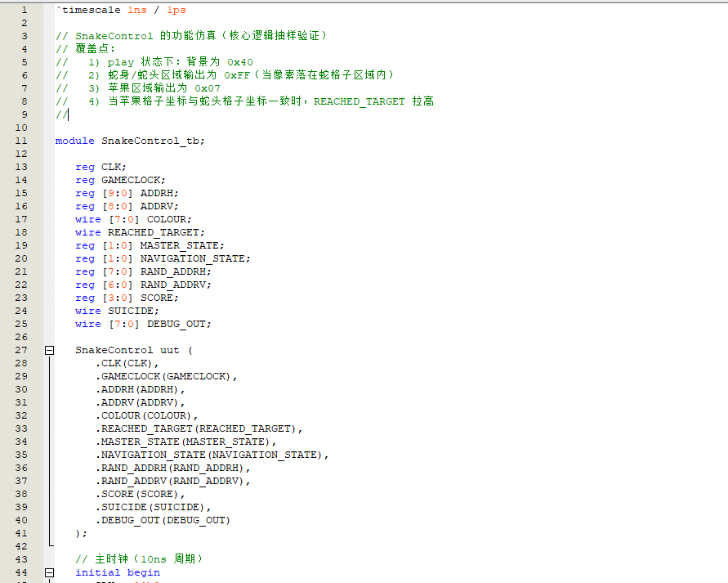The height and width of the screenshot is (583, 728).
Task: Click the reg [1:0] NAVIGATION_STATE declaration
Action: pos(163,258)
